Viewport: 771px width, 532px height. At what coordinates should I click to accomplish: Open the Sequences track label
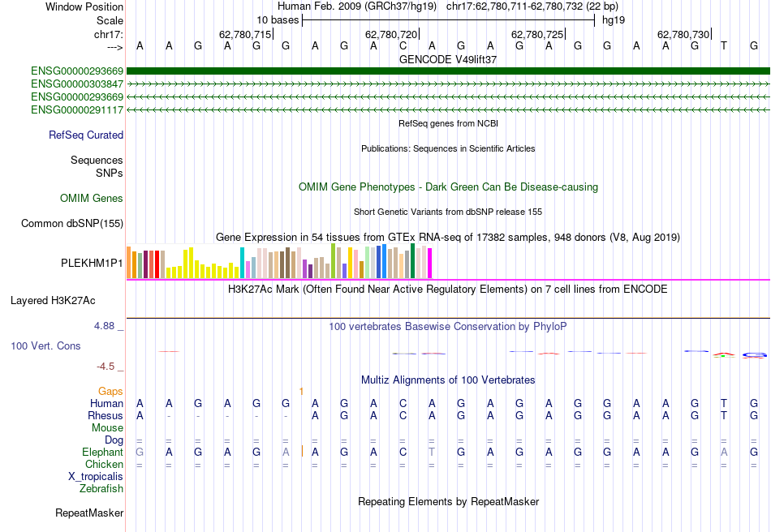[x=97, y=160]
